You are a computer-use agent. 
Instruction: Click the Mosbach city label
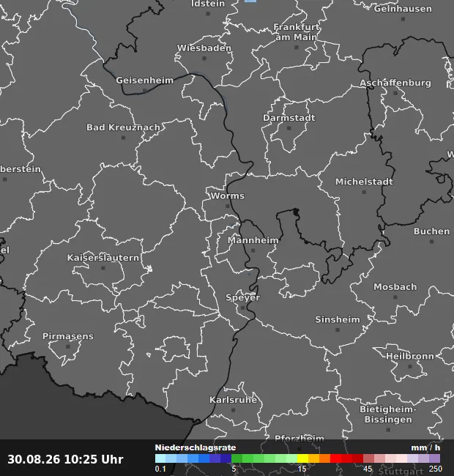point(395,287)
